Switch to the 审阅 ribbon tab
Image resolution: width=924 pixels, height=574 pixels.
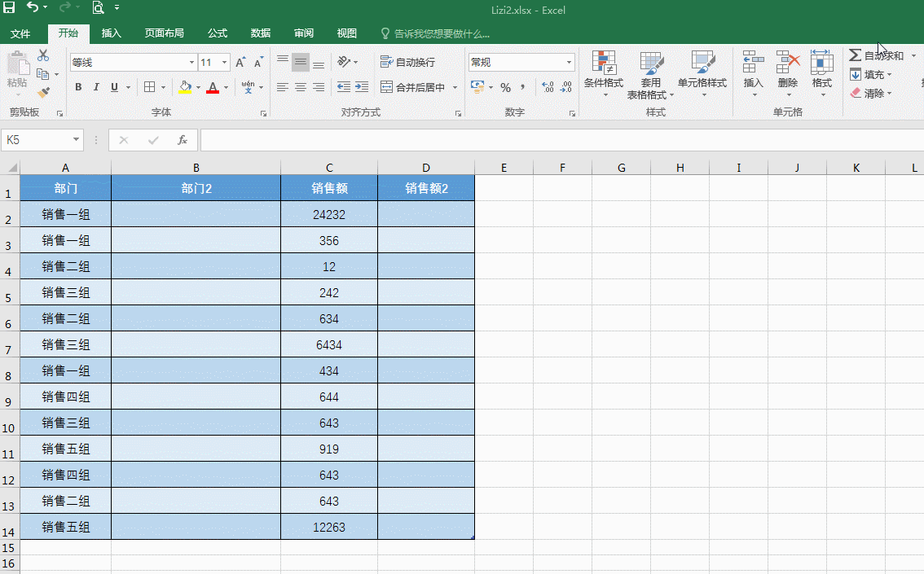[x=304, y=33]
